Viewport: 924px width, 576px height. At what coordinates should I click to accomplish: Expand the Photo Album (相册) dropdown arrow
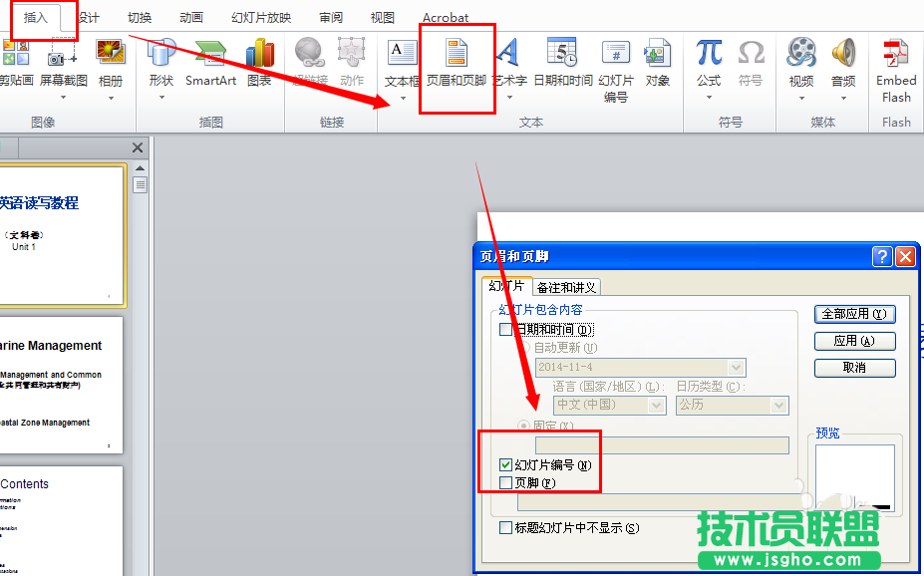111,98
